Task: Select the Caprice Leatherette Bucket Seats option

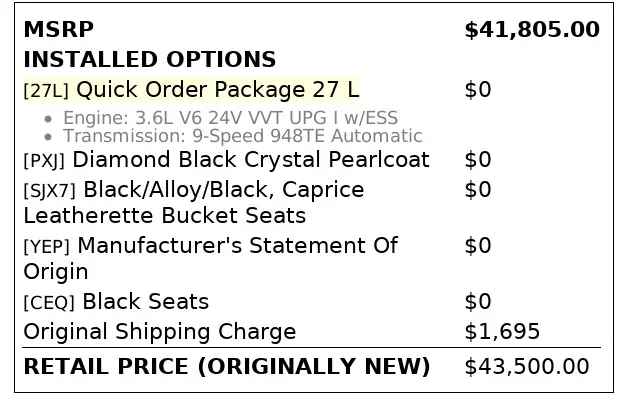Action: (x=165, y=215)
